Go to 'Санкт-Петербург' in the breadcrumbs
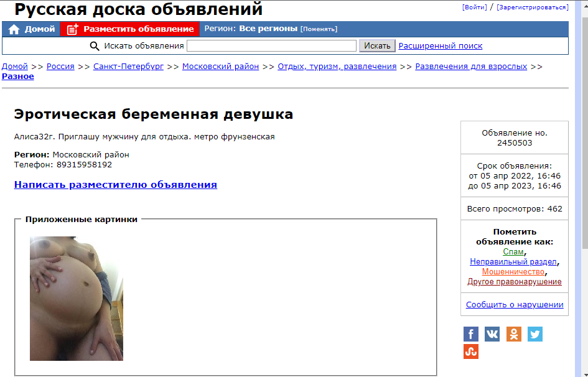The height and width of the screenshot is (377, 588). tap(128, 67)
